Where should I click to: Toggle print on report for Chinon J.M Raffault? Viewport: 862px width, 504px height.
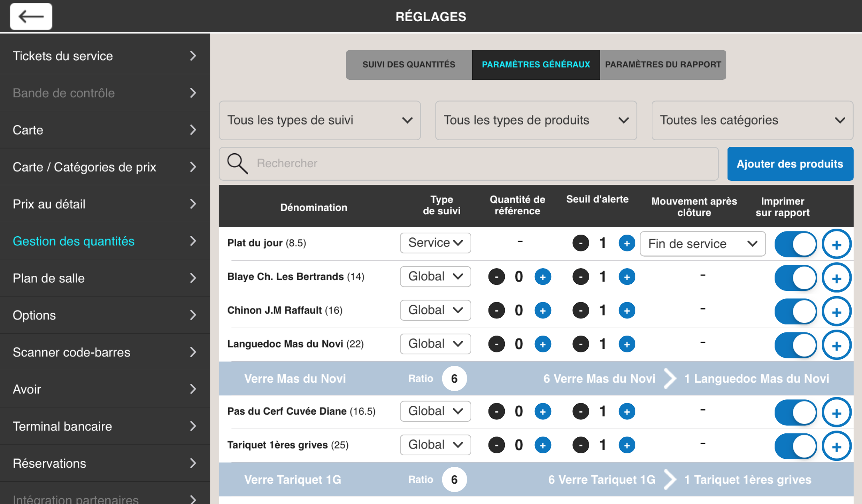(796, 312)
